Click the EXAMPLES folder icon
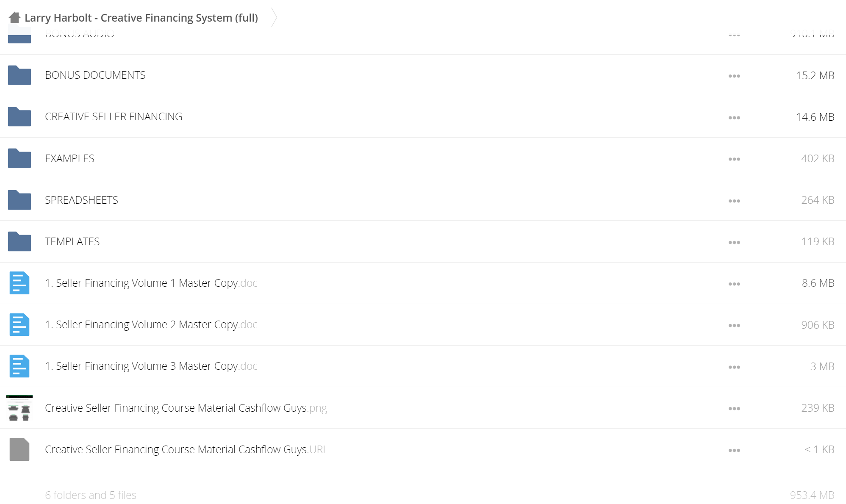Viewport: 846px width, 504px height. 19,158
